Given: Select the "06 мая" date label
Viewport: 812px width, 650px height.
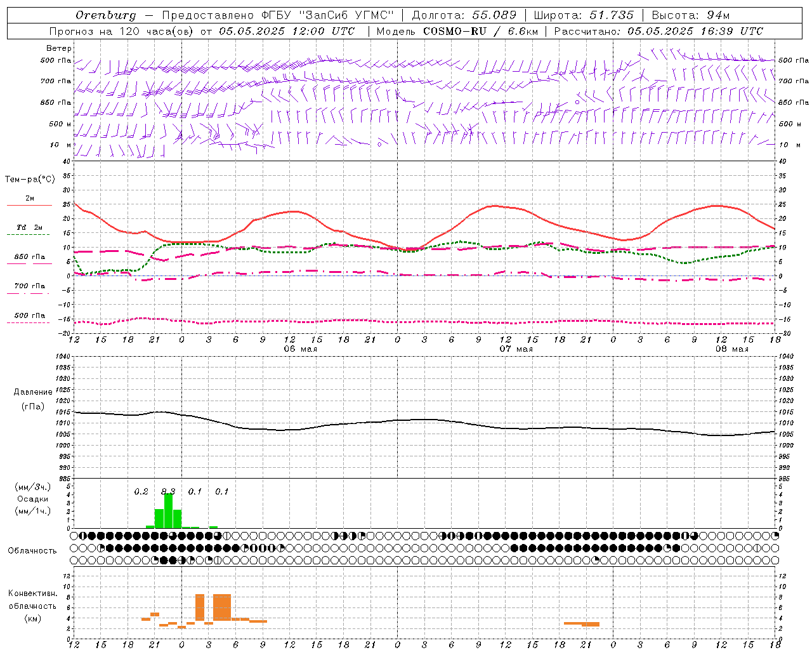Looking at the screenshot, I should (x=300, y=348).
